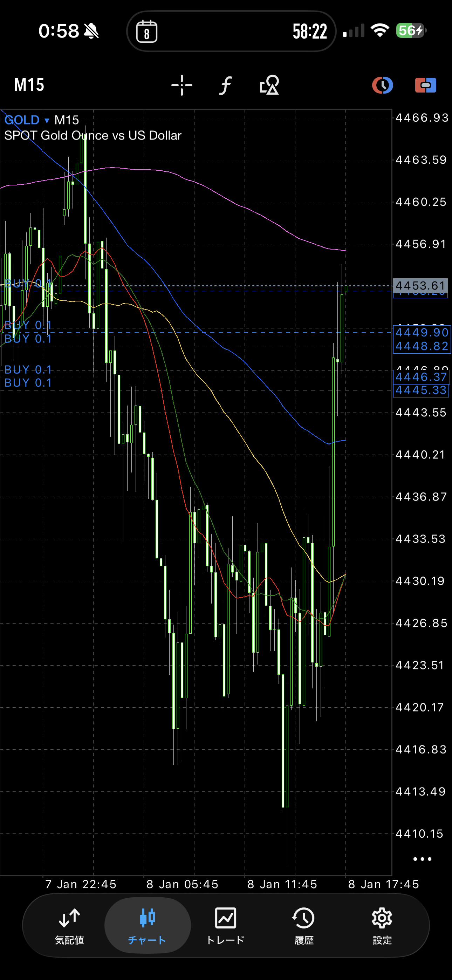Screen dimensions: 452x980
Task: Tap the 58:22 timer in Dynamic Island
Action: coord(310,32)
